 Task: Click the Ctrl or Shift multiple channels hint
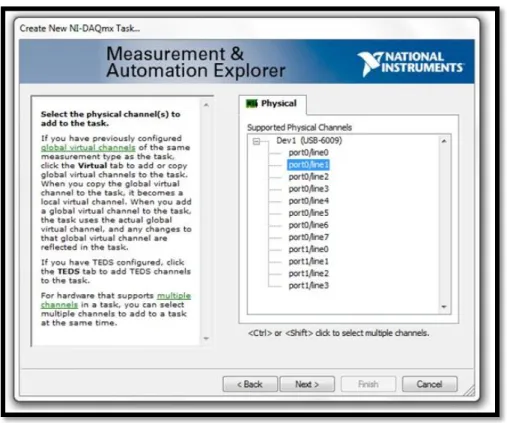(338, 333)
